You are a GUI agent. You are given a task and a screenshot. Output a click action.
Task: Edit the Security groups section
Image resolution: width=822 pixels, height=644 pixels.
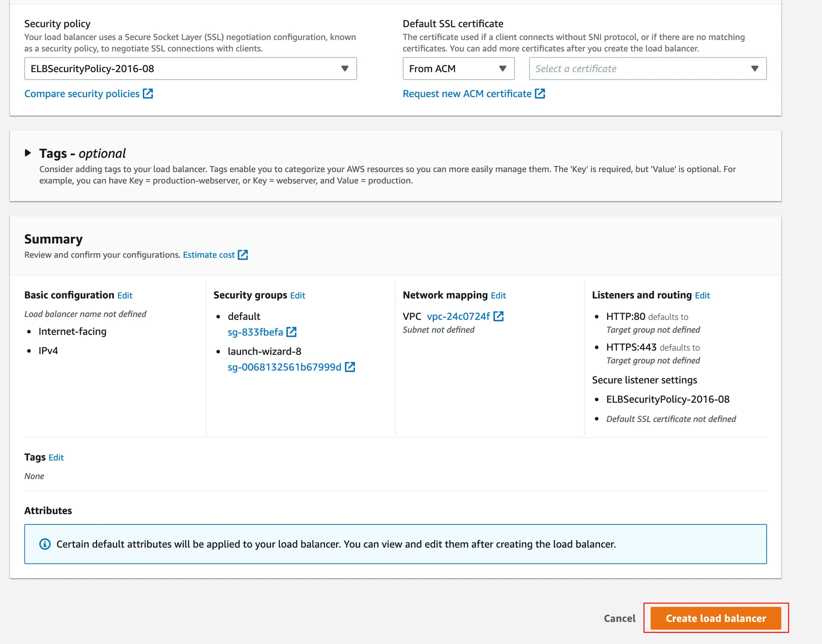pos(297,295)
